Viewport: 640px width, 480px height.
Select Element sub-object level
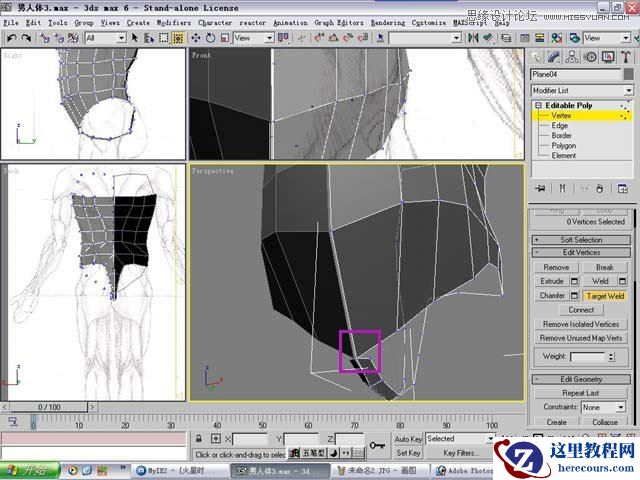(564, 155)
